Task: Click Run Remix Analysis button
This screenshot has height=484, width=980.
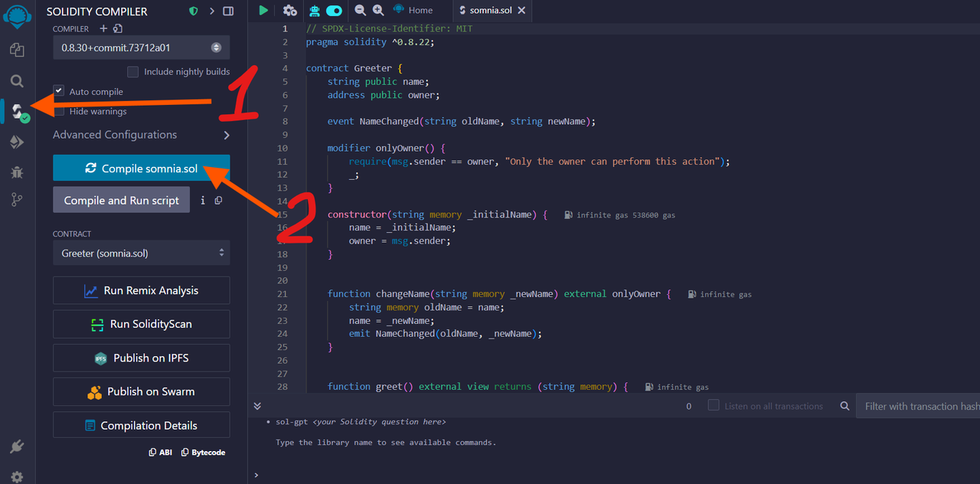Action: click(x=142, y=290)
